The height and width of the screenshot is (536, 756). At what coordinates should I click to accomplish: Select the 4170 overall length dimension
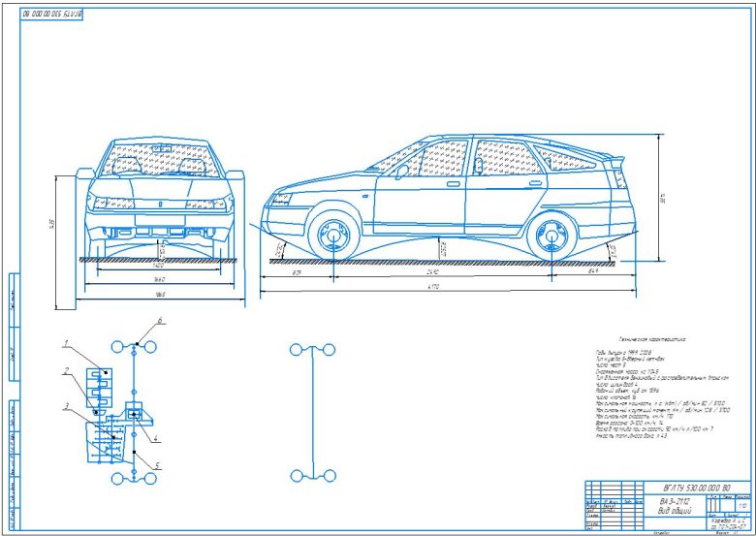coord(439,289)
